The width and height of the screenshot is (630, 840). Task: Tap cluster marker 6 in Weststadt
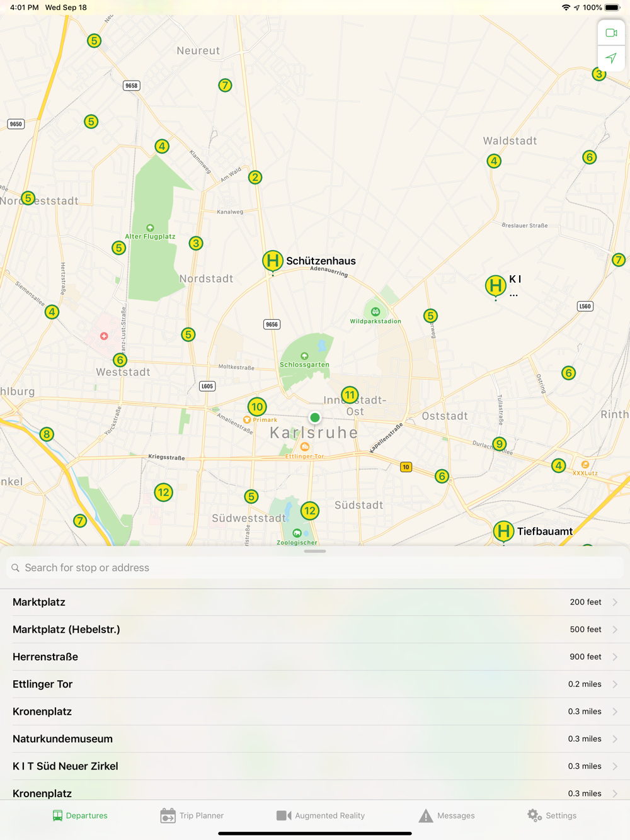tap(120, 360)
